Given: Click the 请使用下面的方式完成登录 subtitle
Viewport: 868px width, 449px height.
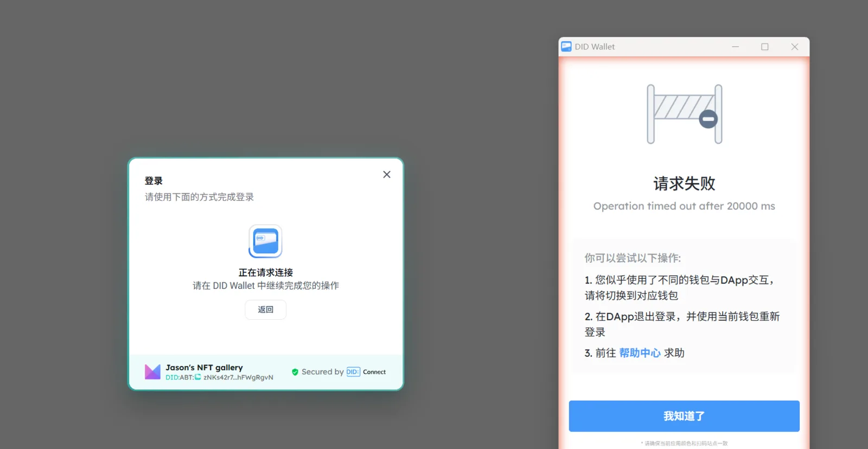Looking at the screenshot, I should [x=199, y=197].
